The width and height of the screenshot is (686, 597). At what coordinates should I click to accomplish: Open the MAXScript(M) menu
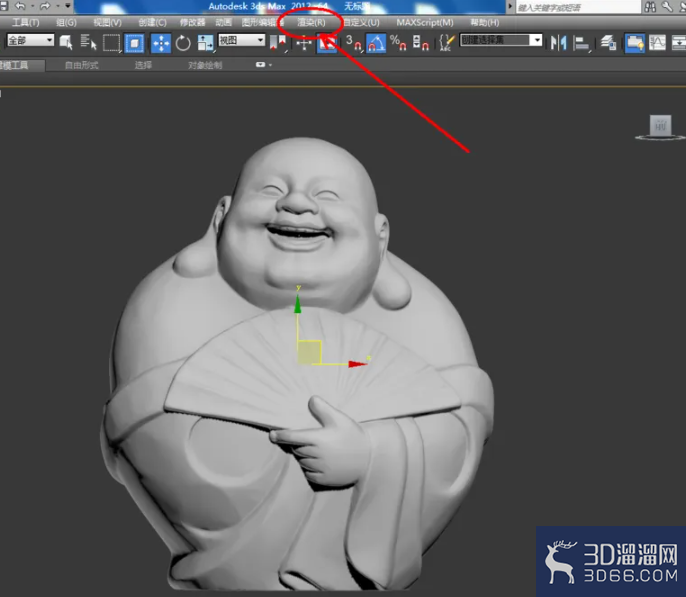coord(425,22)
